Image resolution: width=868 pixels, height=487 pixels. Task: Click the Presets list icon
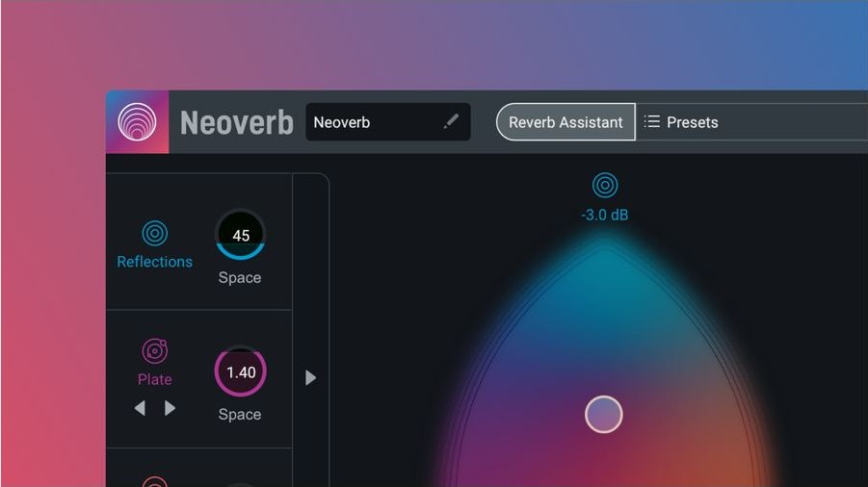pyautogui.click(x=651, y=121)
